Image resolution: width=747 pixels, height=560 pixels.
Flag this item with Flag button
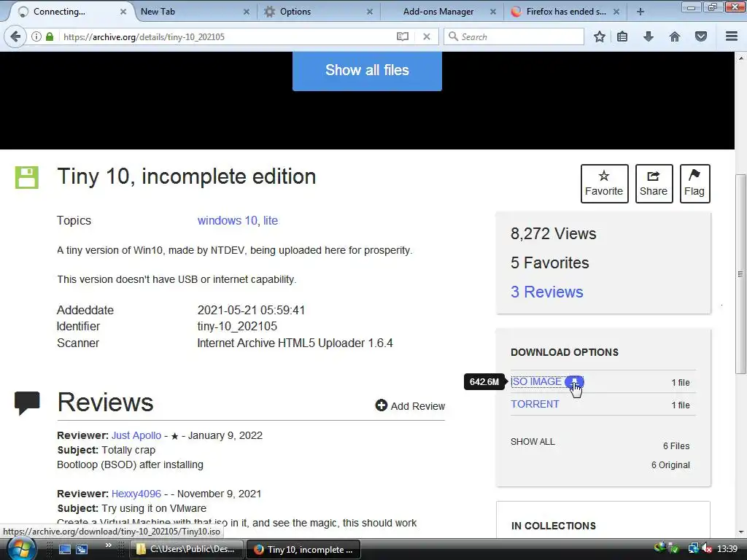tap(694, 184)
